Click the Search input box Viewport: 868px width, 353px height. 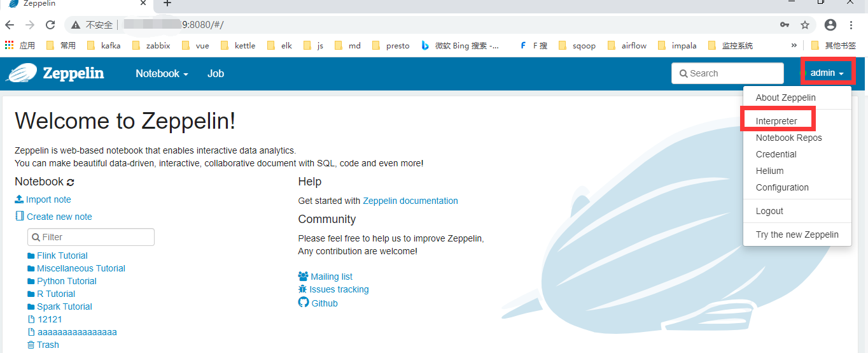click(727, 73)
